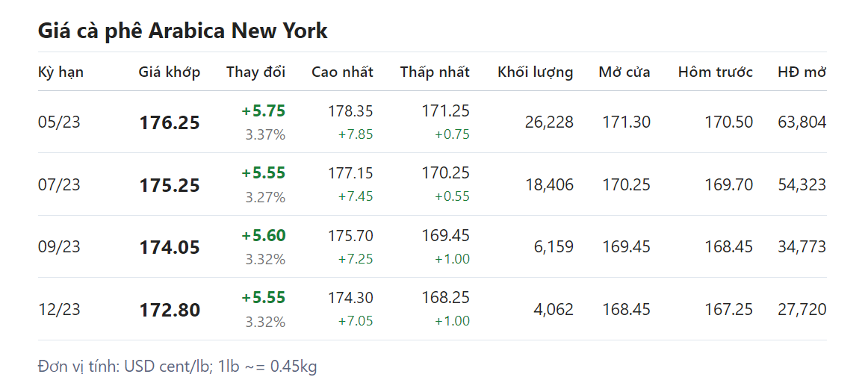Select the "Cao nhất" column header
This screenshot has height=380, width=868.
(x=342, y=72)
